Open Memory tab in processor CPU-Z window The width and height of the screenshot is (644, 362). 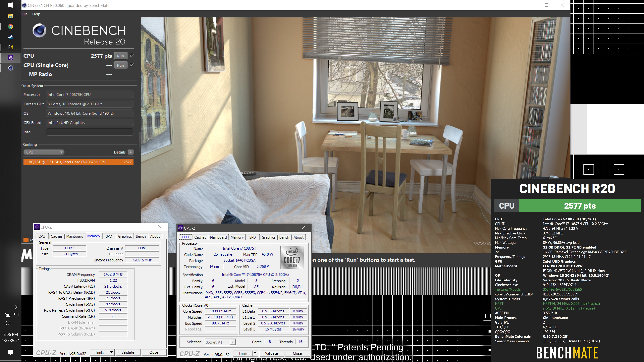click(x=237, y=237)
